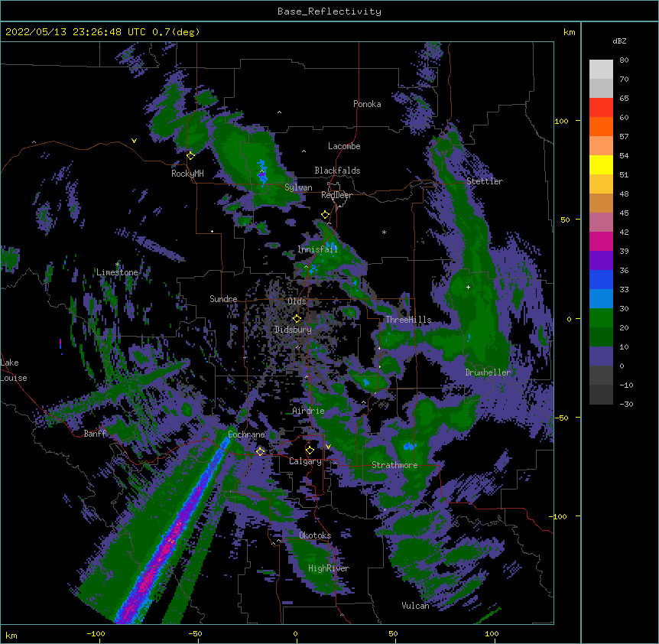Click the Blackfalds label
Image resolution: width=659 pixels, height=644 pixels.
pos(337,171)
